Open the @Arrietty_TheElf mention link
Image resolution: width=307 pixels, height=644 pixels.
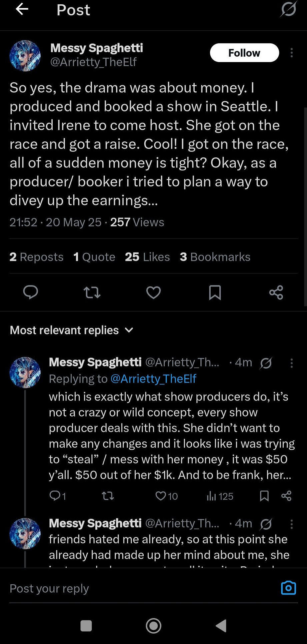point(153,379)
